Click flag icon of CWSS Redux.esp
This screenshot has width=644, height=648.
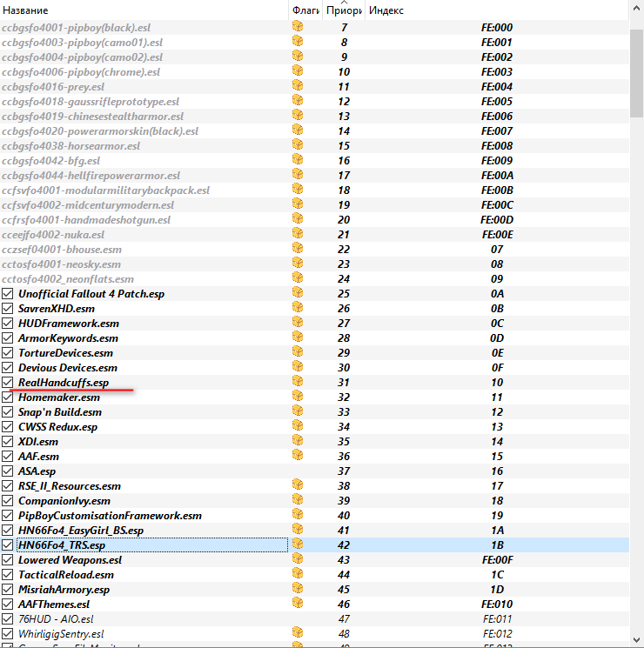point(298,426)
